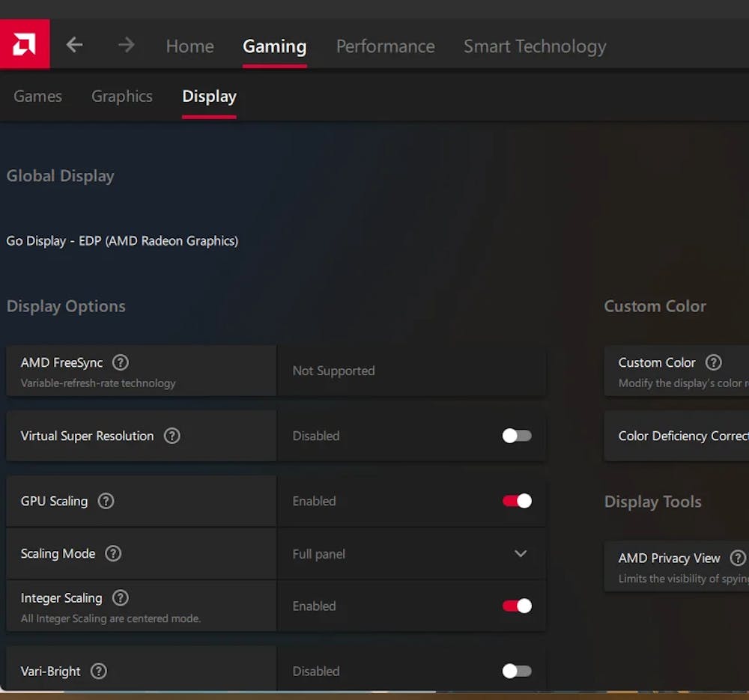Open the Color Deficiency Correction row
The width and height of the screenshot is (749, 700).
[676, 436]
